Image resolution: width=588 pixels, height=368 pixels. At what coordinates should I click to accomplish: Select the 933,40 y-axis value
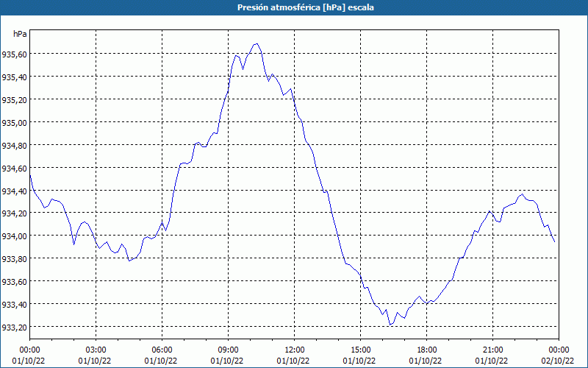coord(14,305)
